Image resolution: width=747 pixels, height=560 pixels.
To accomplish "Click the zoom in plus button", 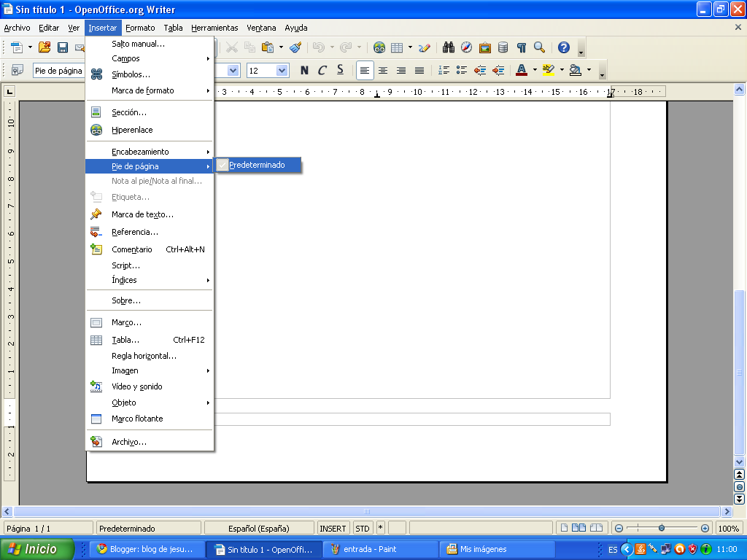I will coord(705,529).
